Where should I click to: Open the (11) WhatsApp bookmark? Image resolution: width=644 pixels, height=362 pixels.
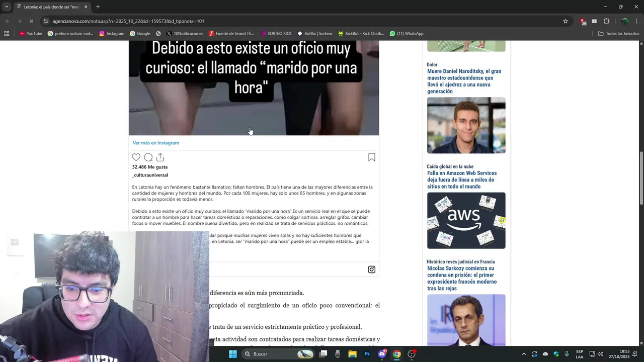407,34
